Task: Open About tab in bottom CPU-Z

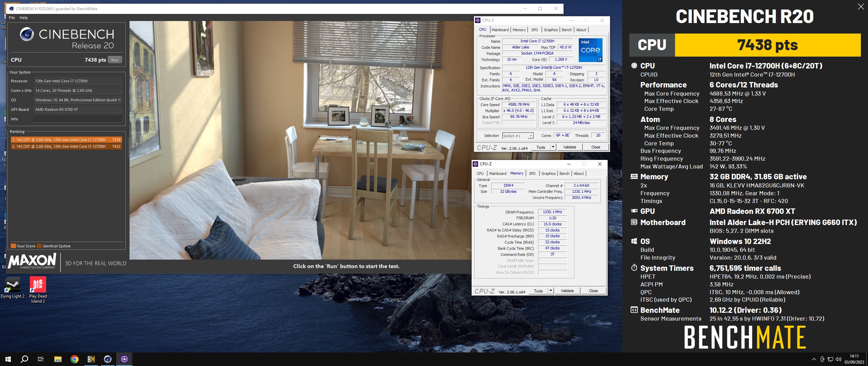Action: [x=579, y=174]
